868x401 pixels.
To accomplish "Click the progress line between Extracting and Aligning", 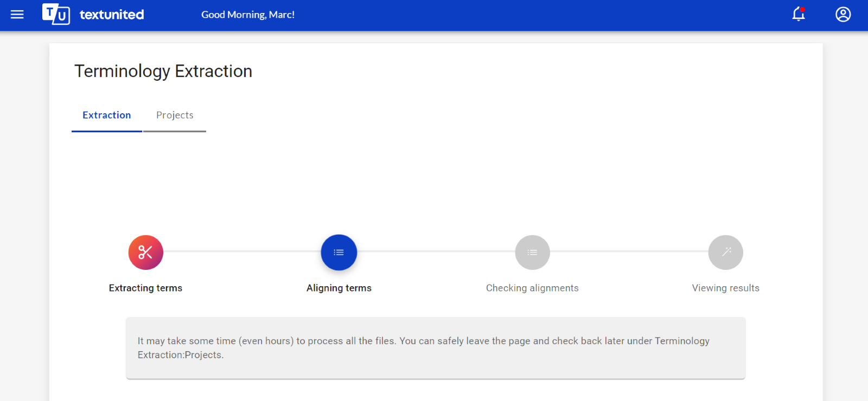I will [242, 251].
